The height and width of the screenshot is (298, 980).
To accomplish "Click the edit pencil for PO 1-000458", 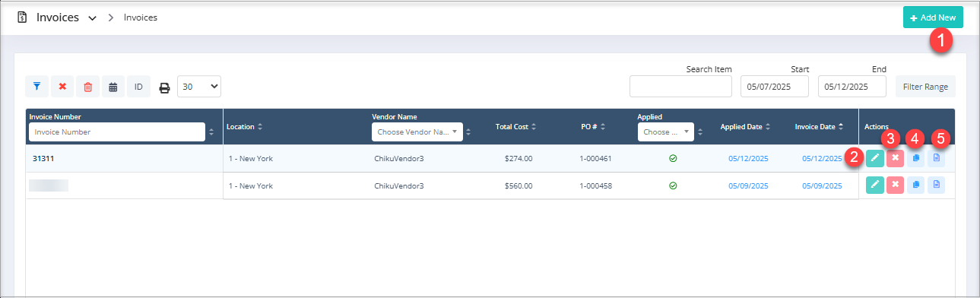I will [x=875, y=185].
